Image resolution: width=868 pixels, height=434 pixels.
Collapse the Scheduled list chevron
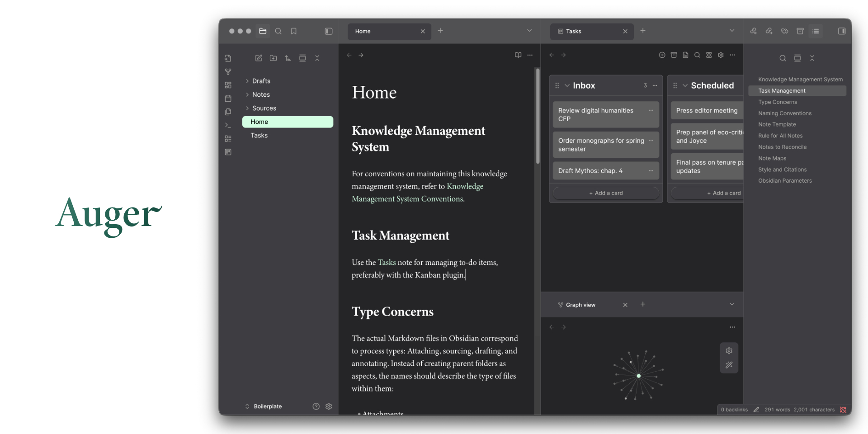pos(685,85)
